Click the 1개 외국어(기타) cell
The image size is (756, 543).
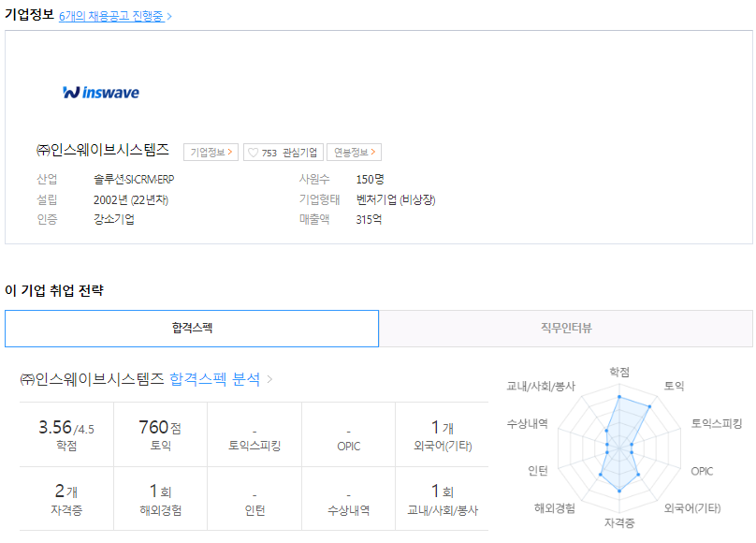pos(443,434)
